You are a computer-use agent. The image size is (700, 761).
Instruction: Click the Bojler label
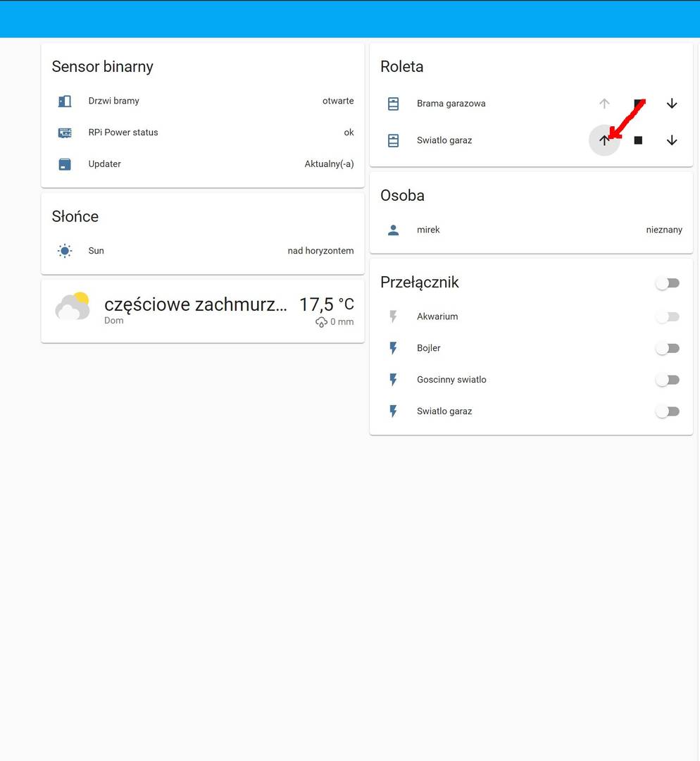point(428,348)
